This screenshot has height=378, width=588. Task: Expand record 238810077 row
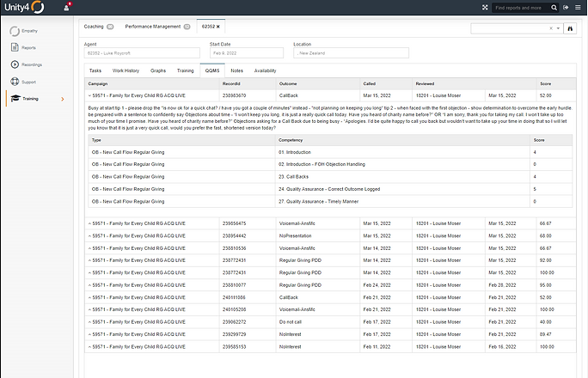[x=89, y=285]
